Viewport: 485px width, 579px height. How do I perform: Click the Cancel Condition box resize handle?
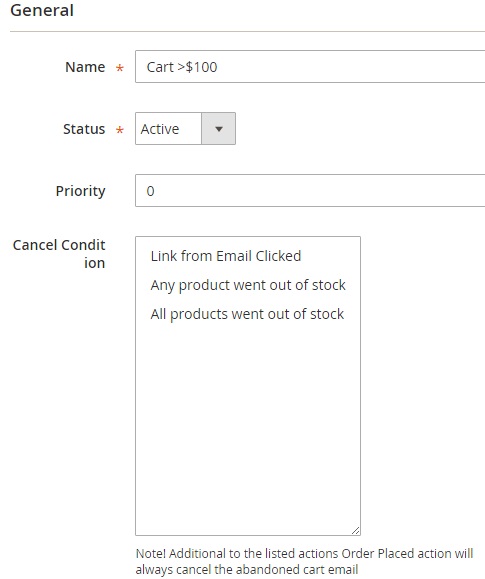point(355,530)
